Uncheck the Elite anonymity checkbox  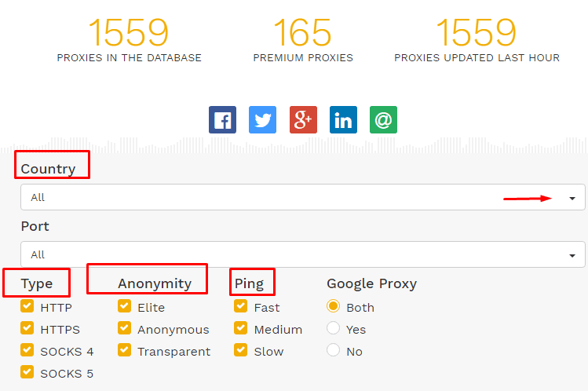pos(124,306)
